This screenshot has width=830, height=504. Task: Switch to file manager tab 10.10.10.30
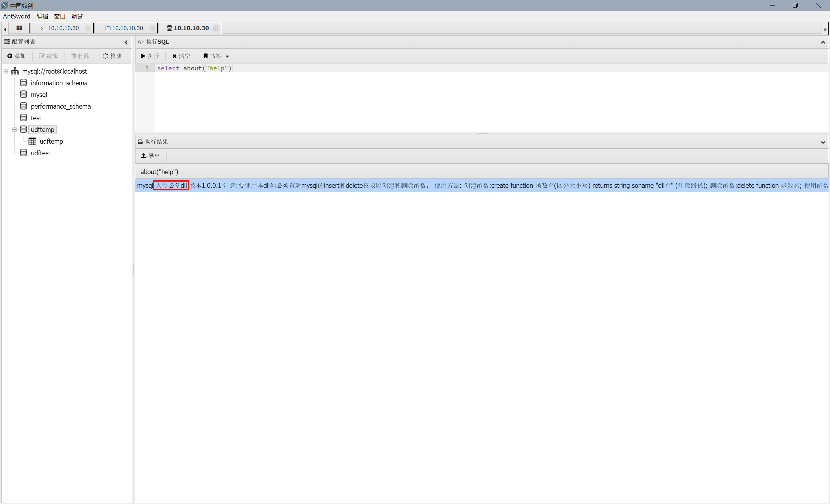124,28
